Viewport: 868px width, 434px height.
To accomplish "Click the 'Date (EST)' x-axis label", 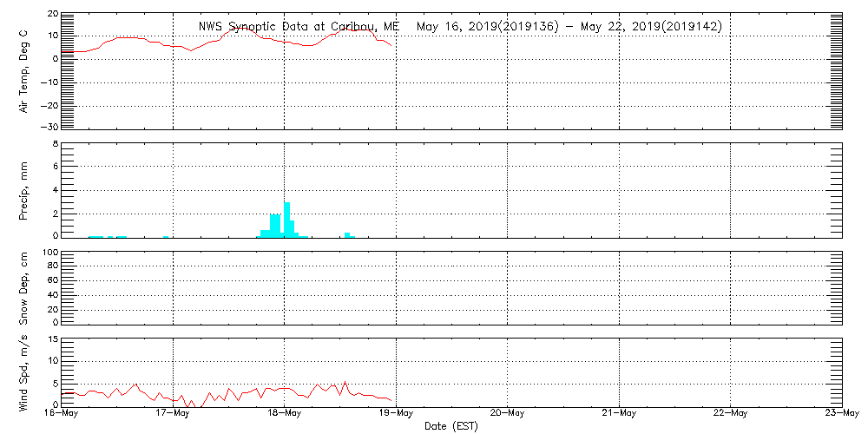I will [x=451, y=426].
